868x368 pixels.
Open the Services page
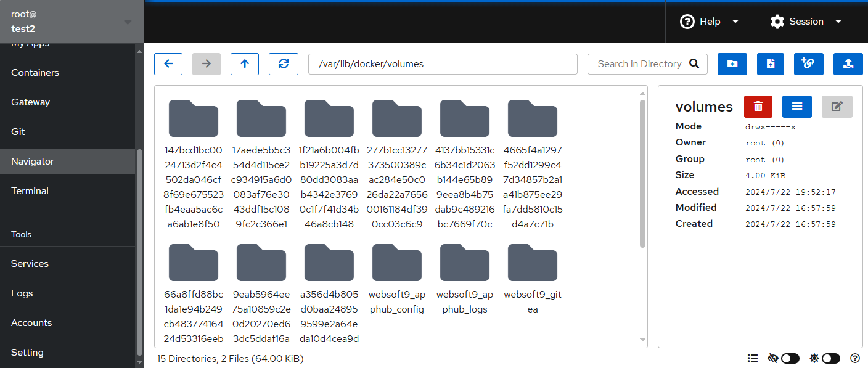(30, 264)
